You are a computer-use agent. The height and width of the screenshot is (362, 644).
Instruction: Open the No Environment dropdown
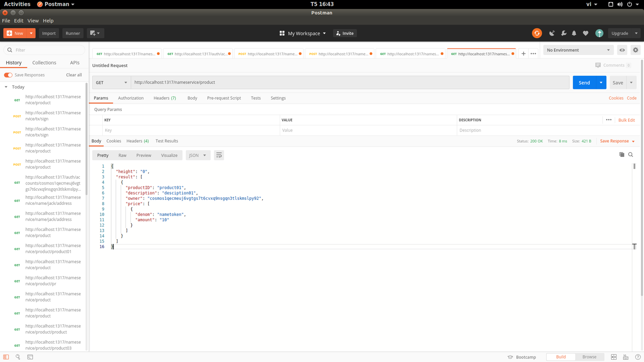click(x=578, y=50)
